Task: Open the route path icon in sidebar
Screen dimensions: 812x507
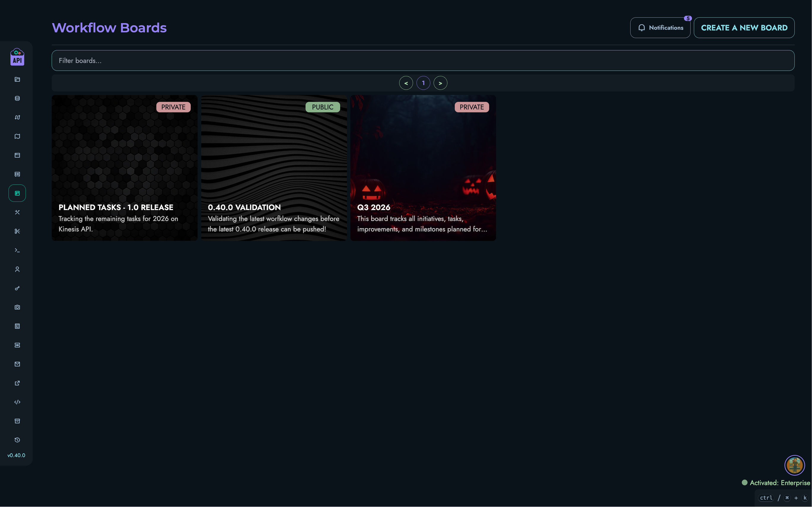Action: tap(17, 117)
